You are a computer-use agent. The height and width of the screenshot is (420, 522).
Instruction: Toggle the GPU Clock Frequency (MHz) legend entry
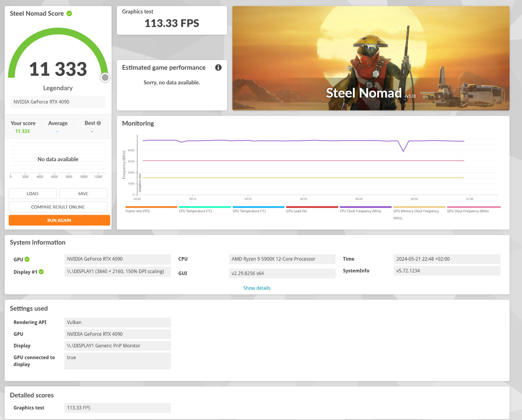[473, 210]
